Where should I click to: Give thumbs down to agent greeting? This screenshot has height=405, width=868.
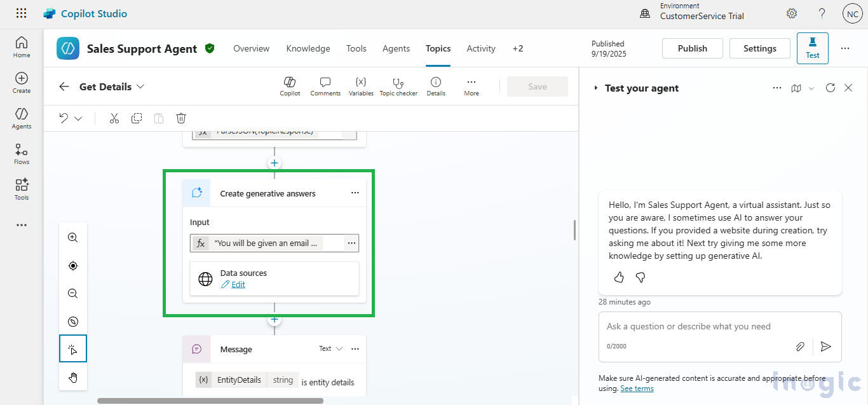641,277
